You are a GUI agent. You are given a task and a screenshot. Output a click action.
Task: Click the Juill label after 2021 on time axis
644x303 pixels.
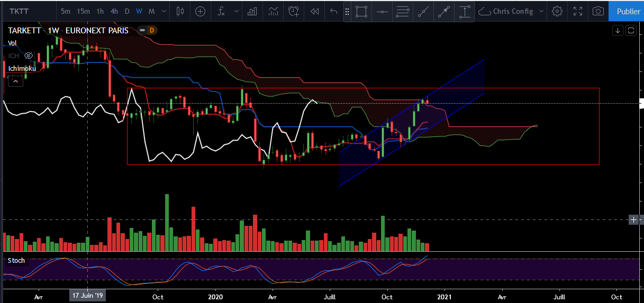pos(559,297)
